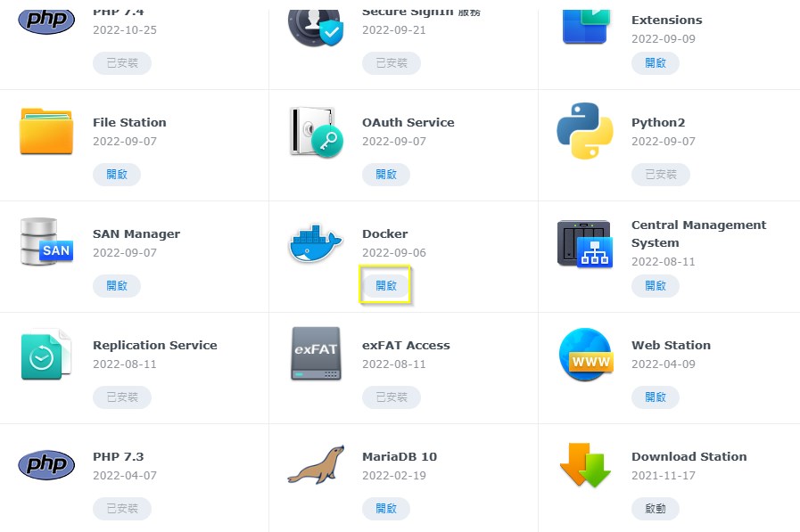Select the Extensions package title
Viewport: 800px width, 532px height.
coord(667,20)
